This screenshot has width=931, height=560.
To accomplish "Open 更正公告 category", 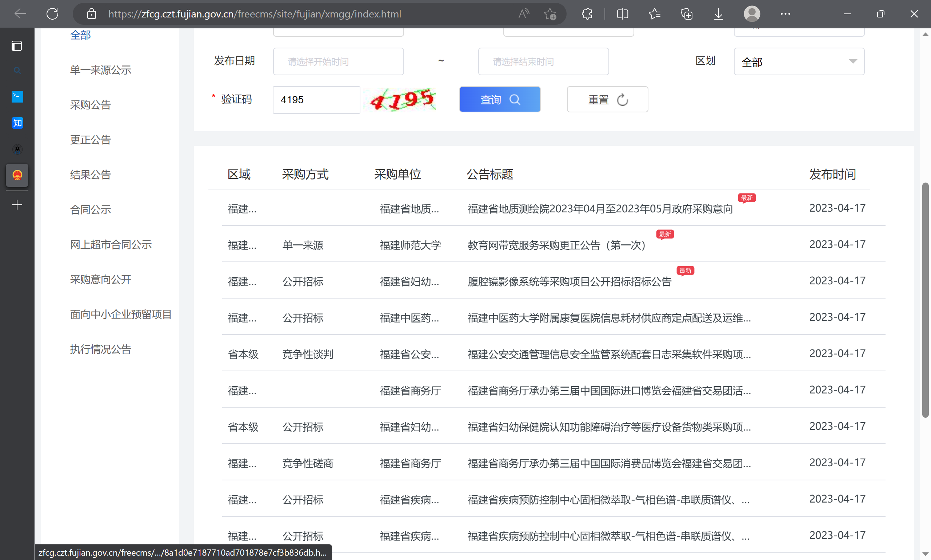I will click(x=90, y=140).
